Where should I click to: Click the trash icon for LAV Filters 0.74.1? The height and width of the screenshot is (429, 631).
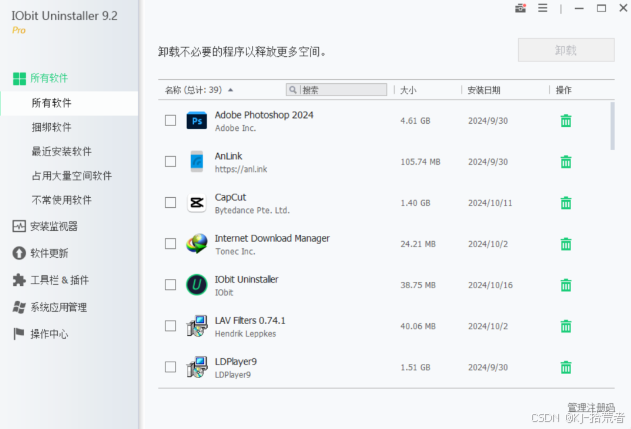click(x=566, y=326)
